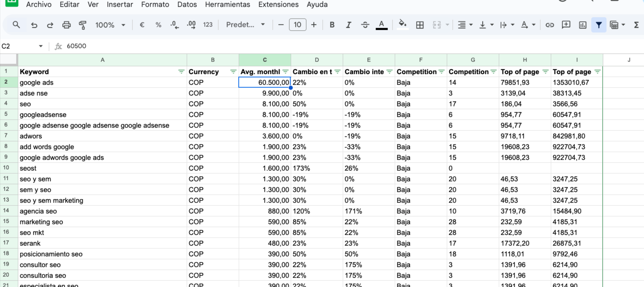Open the 100% zoom dropdown
Image resolution: width=644 pixels, height=287 pixels.
110,25
